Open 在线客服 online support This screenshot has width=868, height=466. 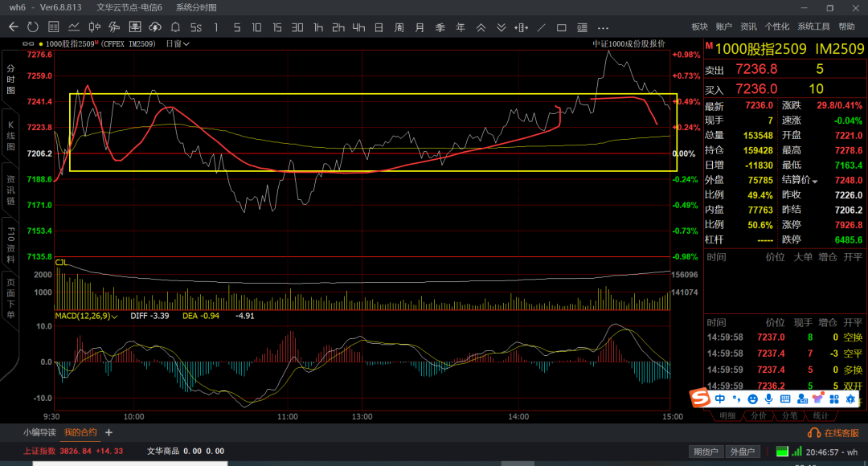(833, 433)
